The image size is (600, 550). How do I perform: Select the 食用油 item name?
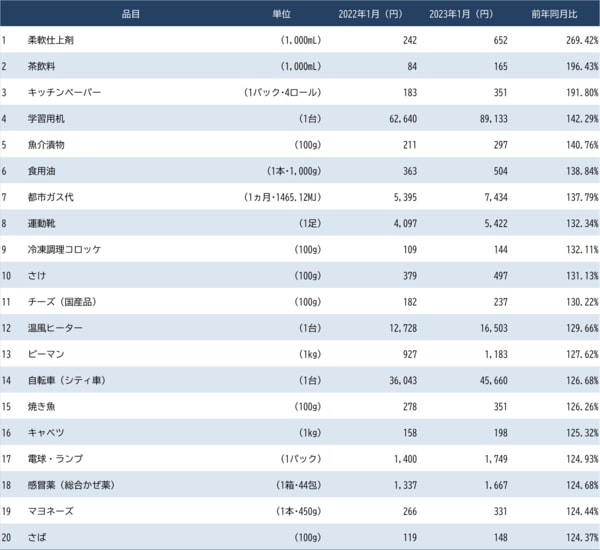coord(41,171)
